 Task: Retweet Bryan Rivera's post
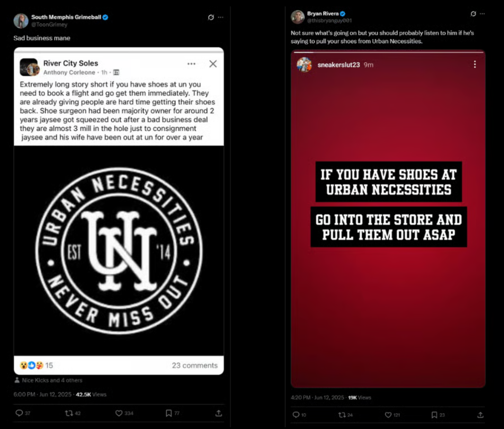click(x=342, y=415)
